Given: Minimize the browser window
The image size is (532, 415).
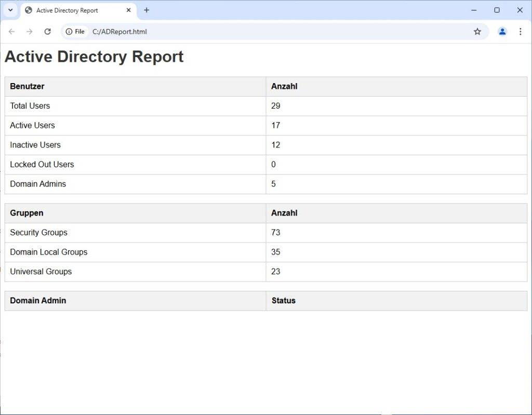Looking at the screenshot, I should 473,10.
